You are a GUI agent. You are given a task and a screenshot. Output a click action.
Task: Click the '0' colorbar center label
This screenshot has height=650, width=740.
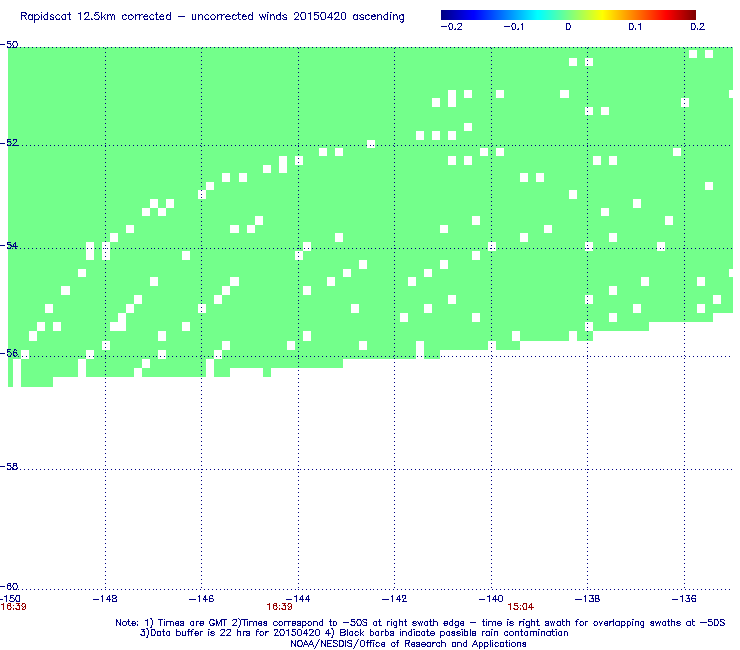568,27
